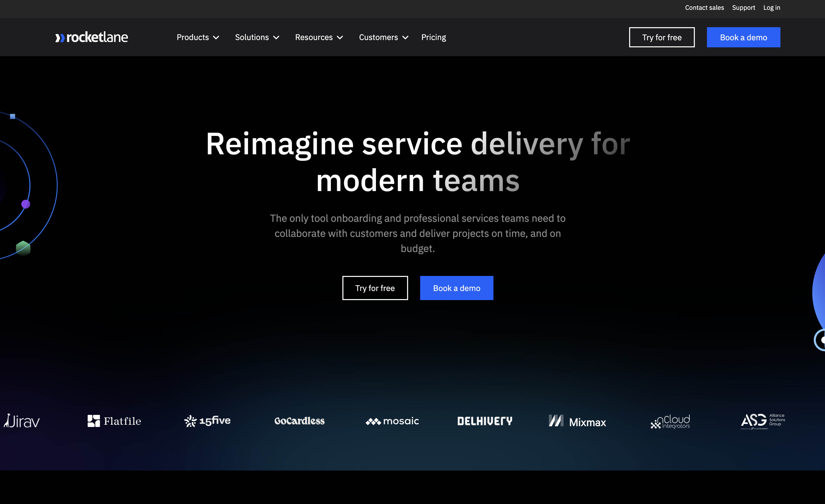Expand the Products dropdown menu
This screenshot has height=504, width=825.
pyautogui.click(x=198, y=37)
